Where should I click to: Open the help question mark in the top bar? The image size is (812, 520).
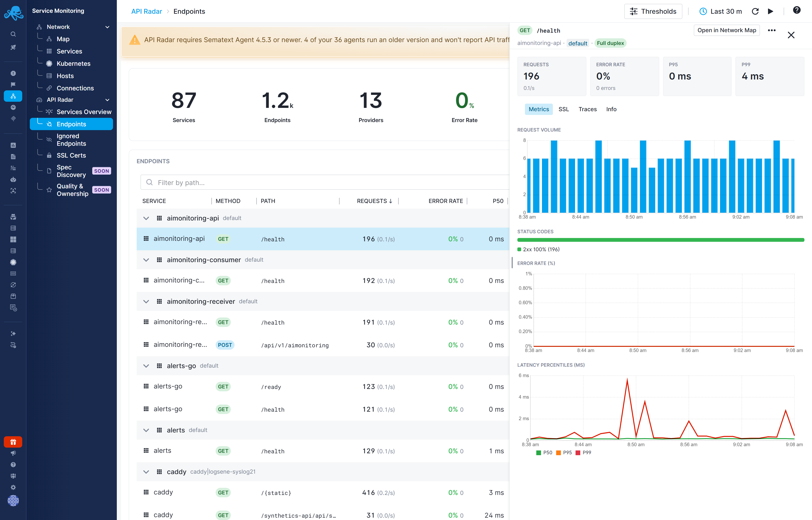click(x=796, y=10)
